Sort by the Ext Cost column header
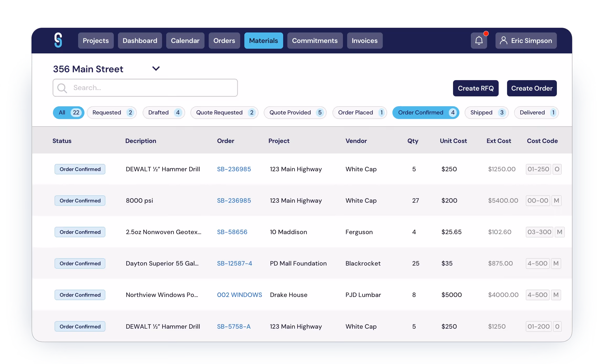This screenshot has height=364, width=603. 499,141
